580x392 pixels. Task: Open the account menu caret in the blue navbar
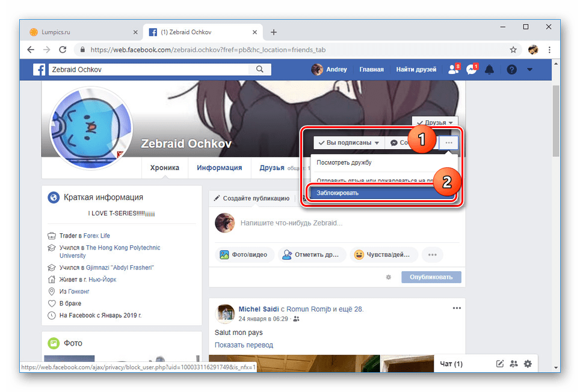point(528,69)
